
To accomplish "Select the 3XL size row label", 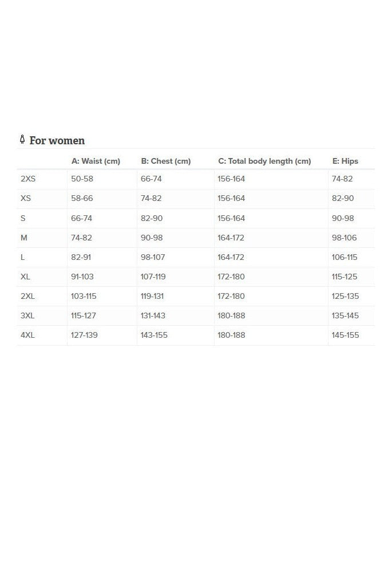I will (x=27, y=315).
